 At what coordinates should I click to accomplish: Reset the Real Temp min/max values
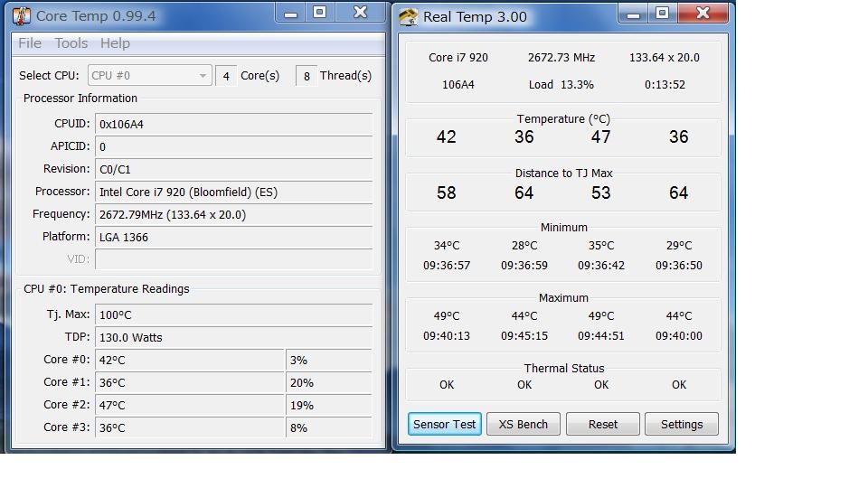click(603, 425)
